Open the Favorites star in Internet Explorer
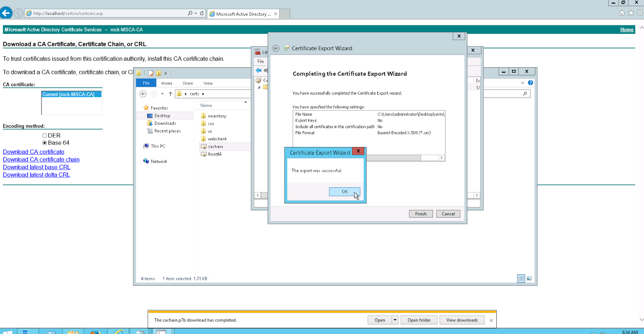Screen dimensions: 644x334 (631, 13)
